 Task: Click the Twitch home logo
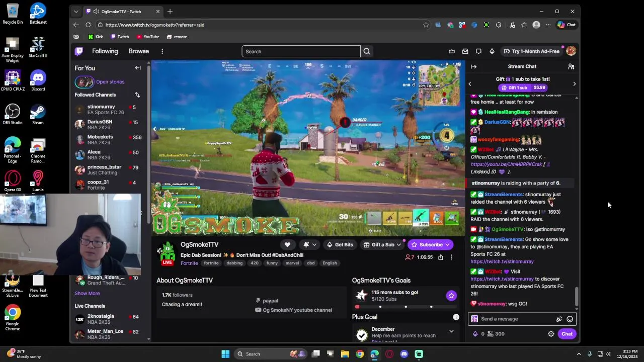(79, 51)
